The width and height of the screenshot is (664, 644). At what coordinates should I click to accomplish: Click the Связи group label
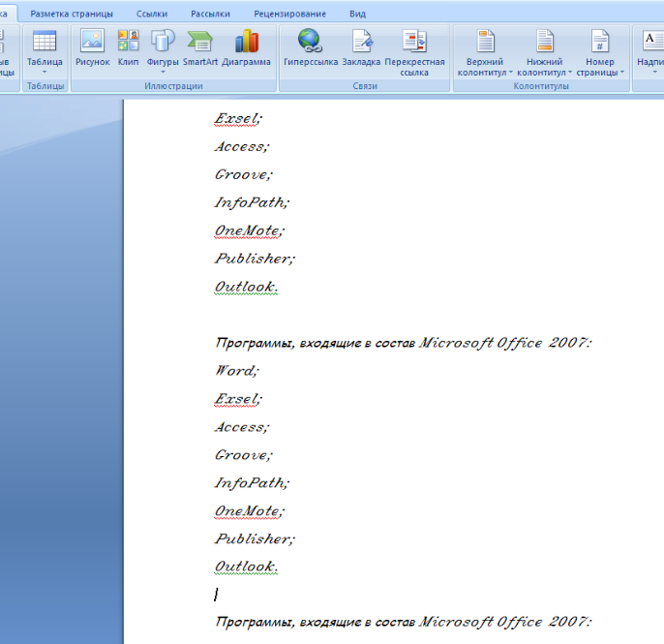point(365,86)
